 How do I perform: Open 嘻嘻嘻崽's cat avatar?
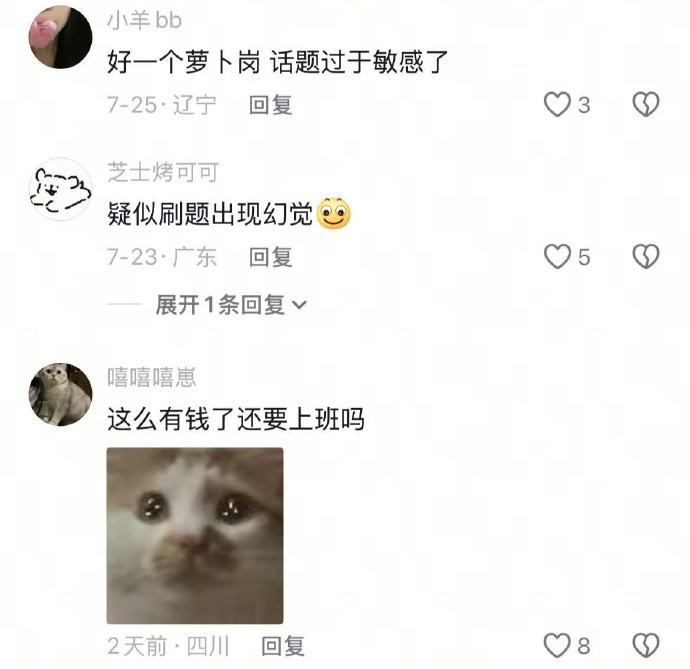[x=61, y=394]
